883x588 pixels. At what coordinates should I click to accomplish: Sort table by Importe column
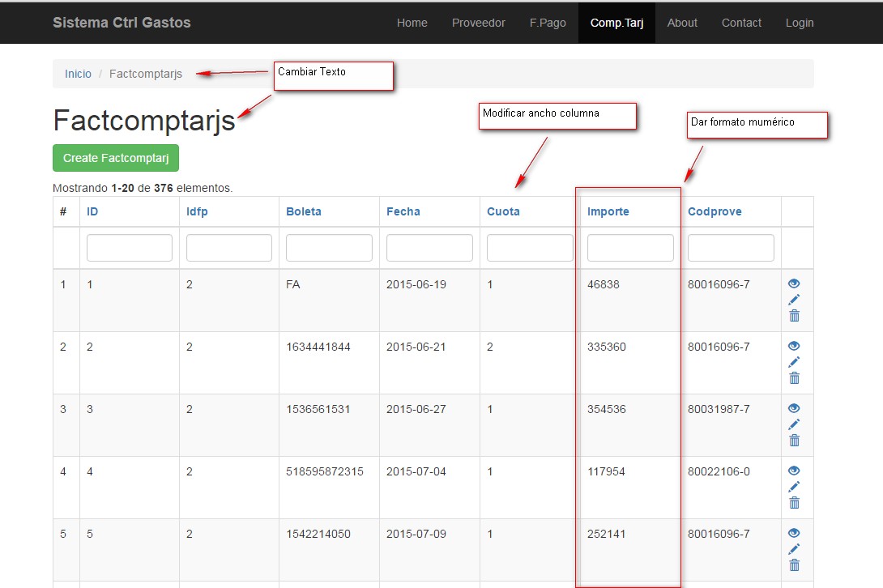click(608, 211)
